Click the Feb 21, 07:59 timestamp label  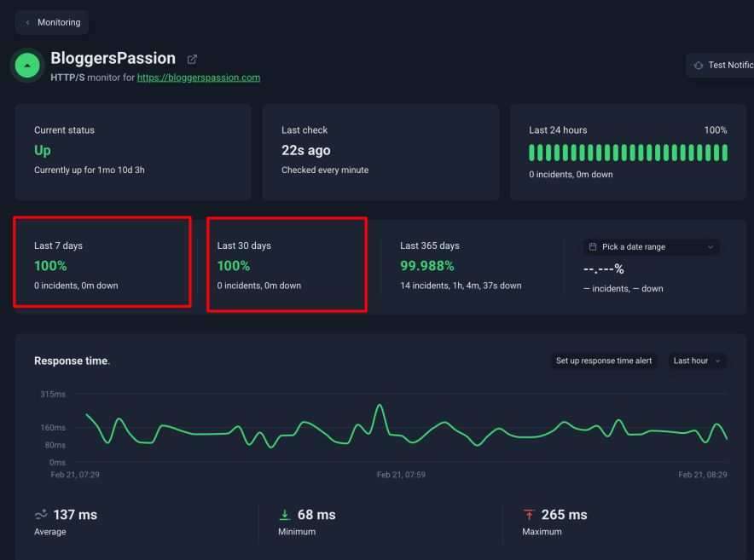(x=401, y=474)
